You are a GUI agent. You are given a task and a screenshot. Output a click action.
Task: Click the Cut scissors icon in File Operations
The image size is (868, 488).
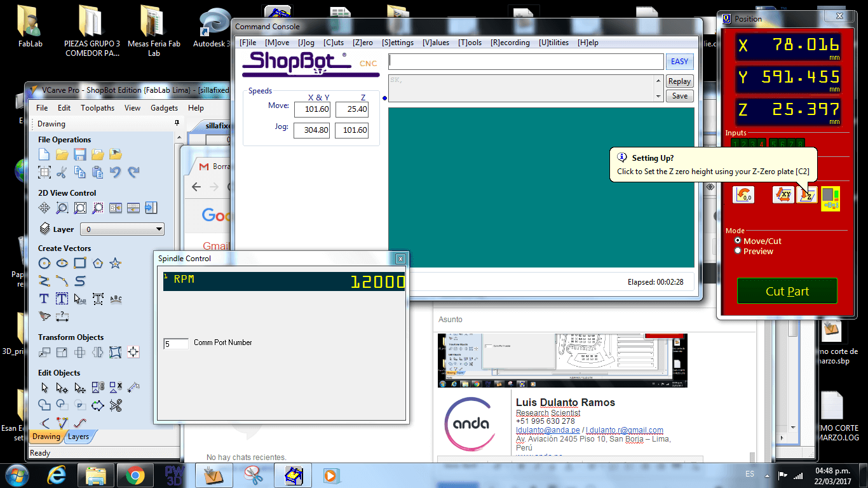click(62, 172)
